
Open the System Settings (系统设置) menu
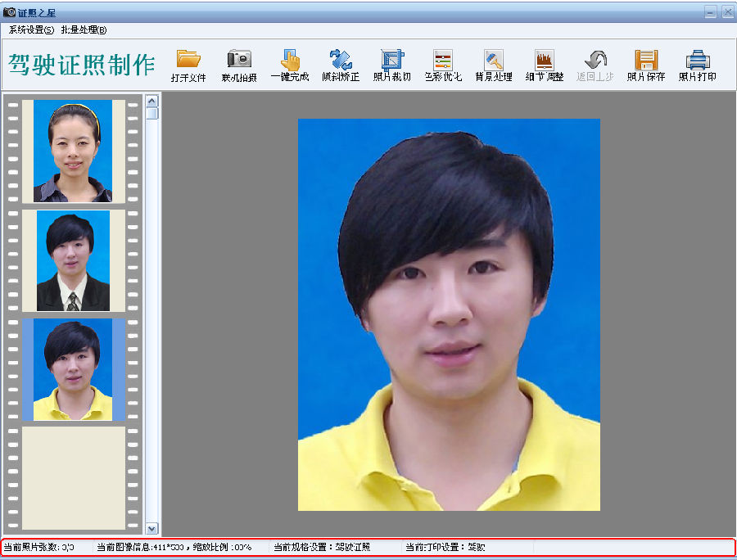[x=31, y=29]
